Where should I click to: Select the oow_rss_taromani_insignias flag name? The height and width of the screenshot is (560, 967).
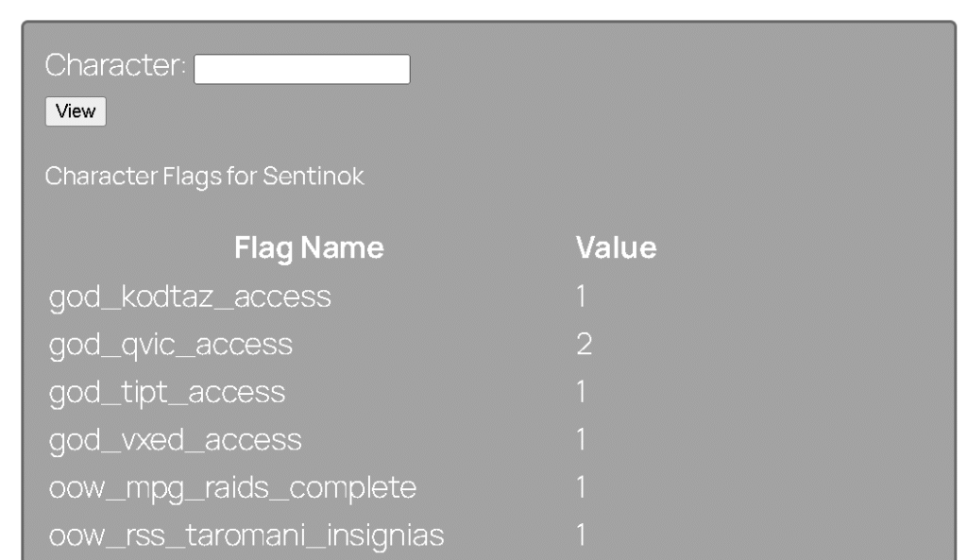(246, 535)
